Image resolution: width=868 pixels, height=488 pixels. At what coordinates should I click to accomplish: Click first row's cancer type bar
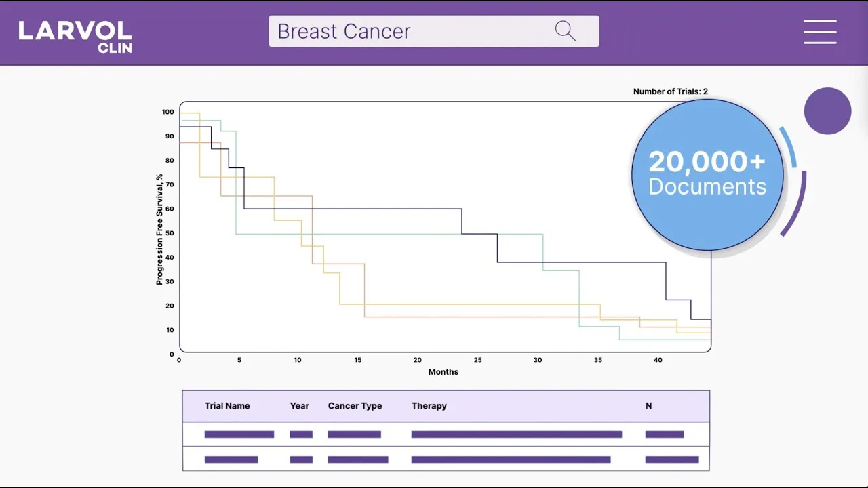click(x=354, y=434)
